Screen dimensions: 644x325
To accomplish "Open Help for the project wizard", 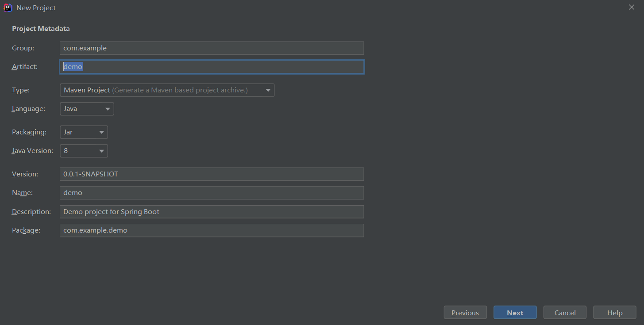I will (615, 313).
